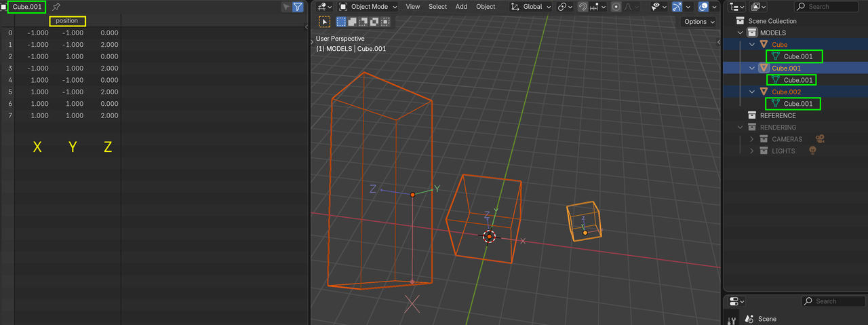The height and width of the screenshot is (325, 868).
Task: Open the Object menu in viewport
Action: (x=486, y=7)
